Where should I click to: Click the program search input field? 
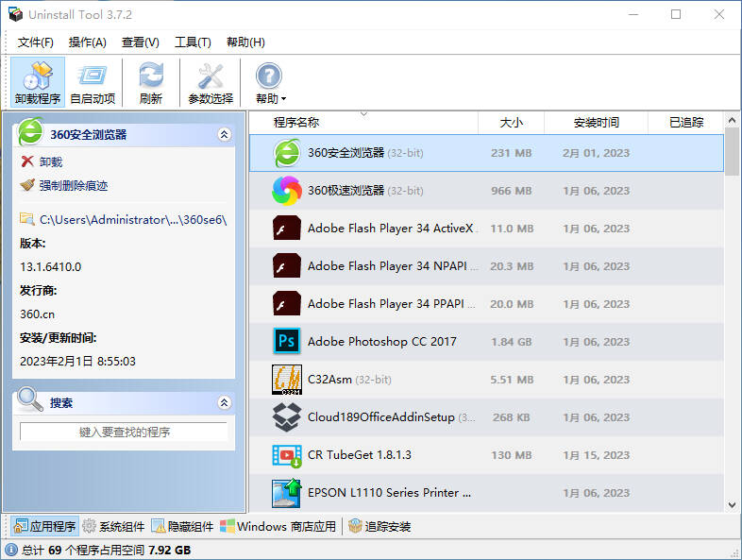click(x=124, y=433)
